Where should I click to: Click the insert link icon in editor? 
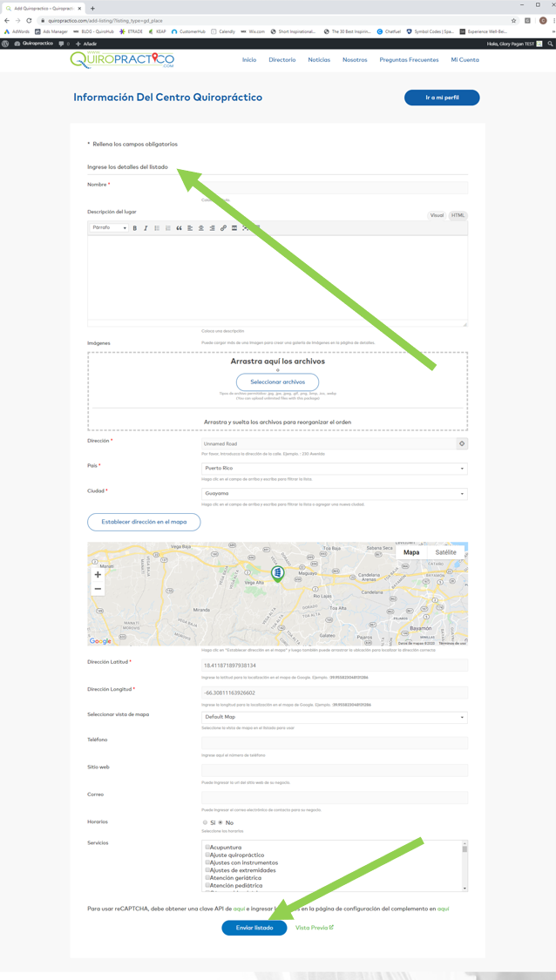coord(223,228)
